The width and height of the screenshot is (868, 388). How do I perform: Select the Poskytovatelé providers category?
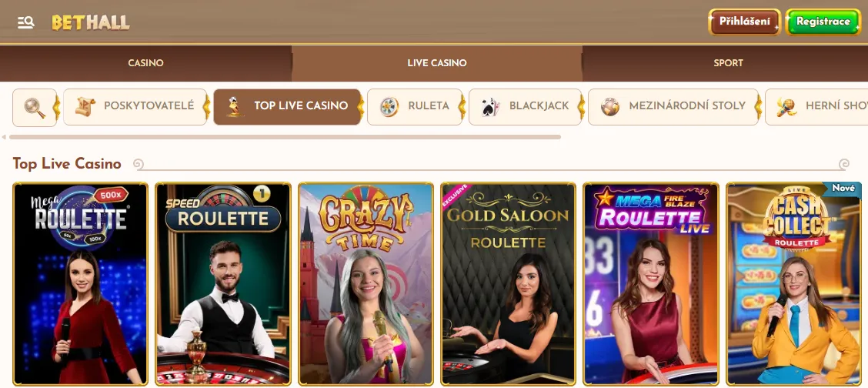pyautogui.click(x=135, y=107)
